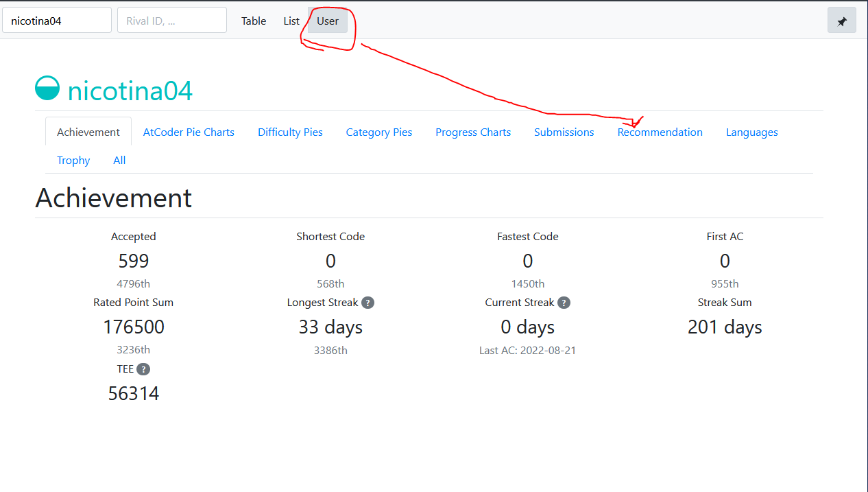This screenshot has width=868, height=492.
Task: Open the Difficulty Pies tab
Action: click(x=290, y=132)
